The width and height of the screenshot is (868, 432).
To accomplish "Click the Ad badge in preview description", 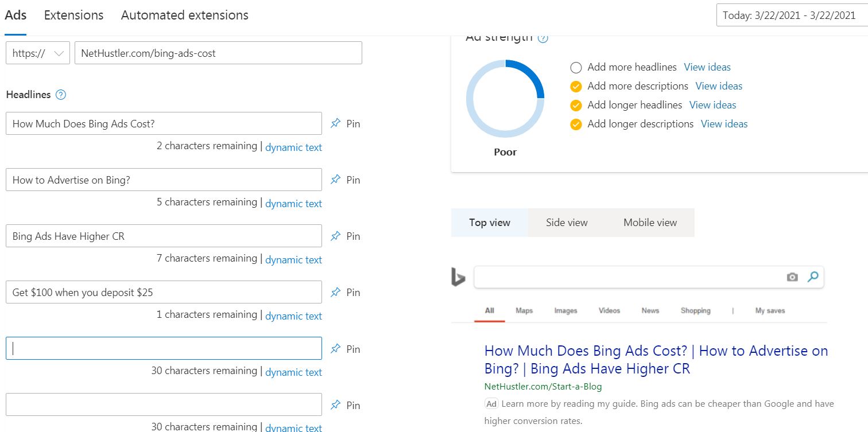I will pyautogui.click(x=491, y=404).
